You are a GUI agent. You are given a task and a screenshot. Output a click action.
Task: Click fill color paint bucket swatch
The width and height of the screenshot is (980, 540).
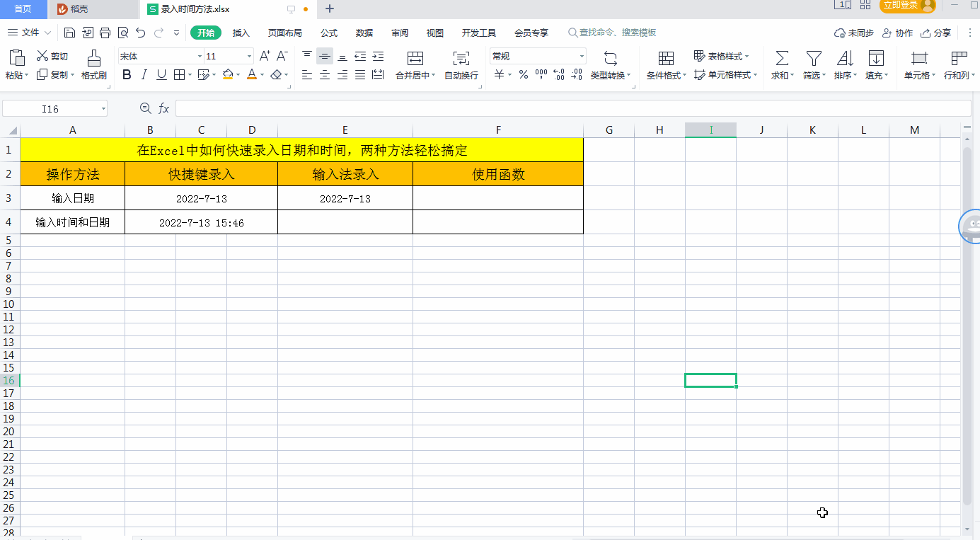pyautogui.click(x=228, y=74)
